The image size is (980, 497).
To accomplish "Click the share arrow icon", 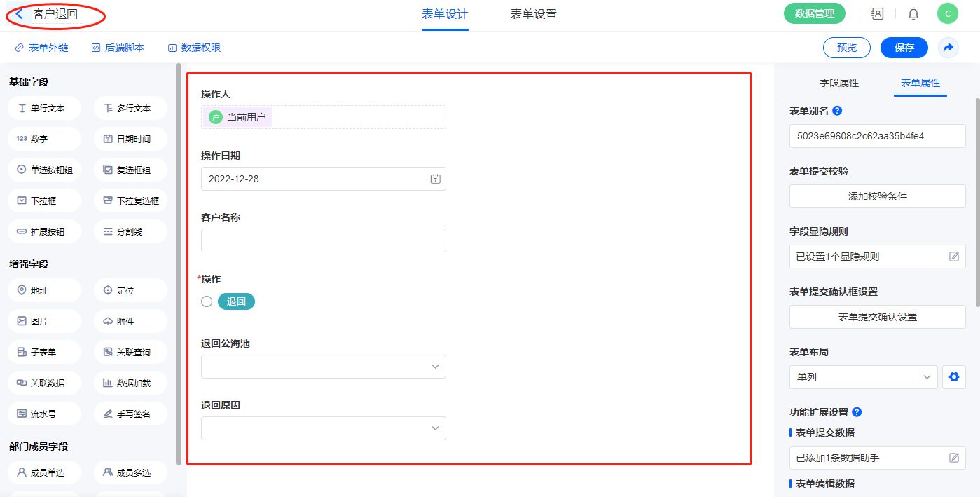I will [948, 48].
